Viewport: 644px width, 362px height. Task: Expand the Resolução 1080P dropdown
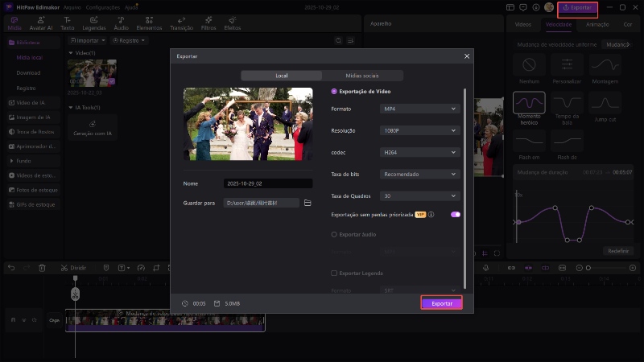tap(419, 130)
